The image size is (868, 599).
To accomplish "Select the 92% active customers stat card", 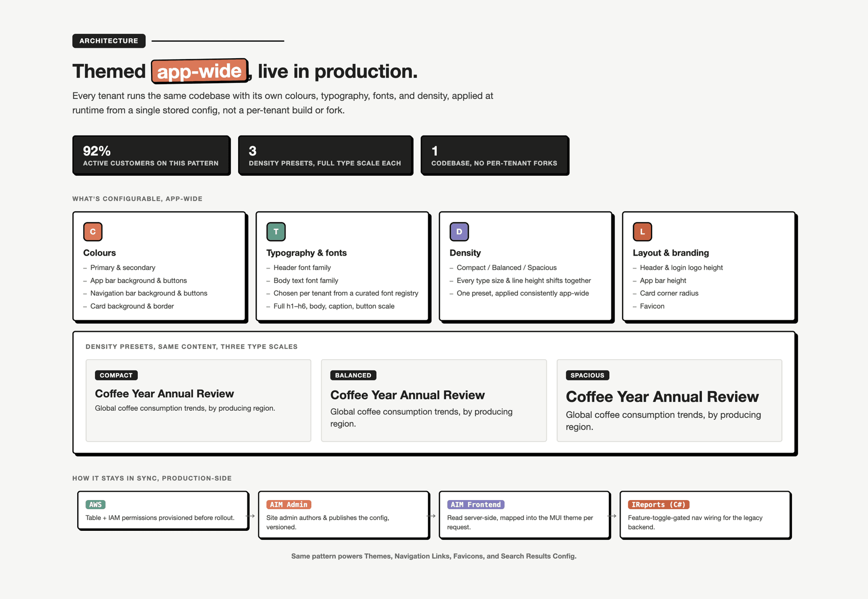I will click(151, 155).
